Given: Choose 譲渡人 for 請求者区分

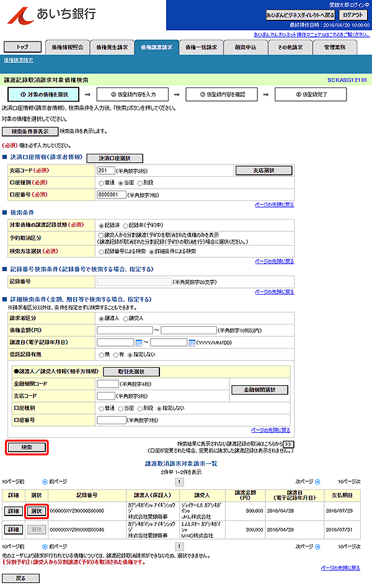Looking at the screenshot, I should 101,319.
